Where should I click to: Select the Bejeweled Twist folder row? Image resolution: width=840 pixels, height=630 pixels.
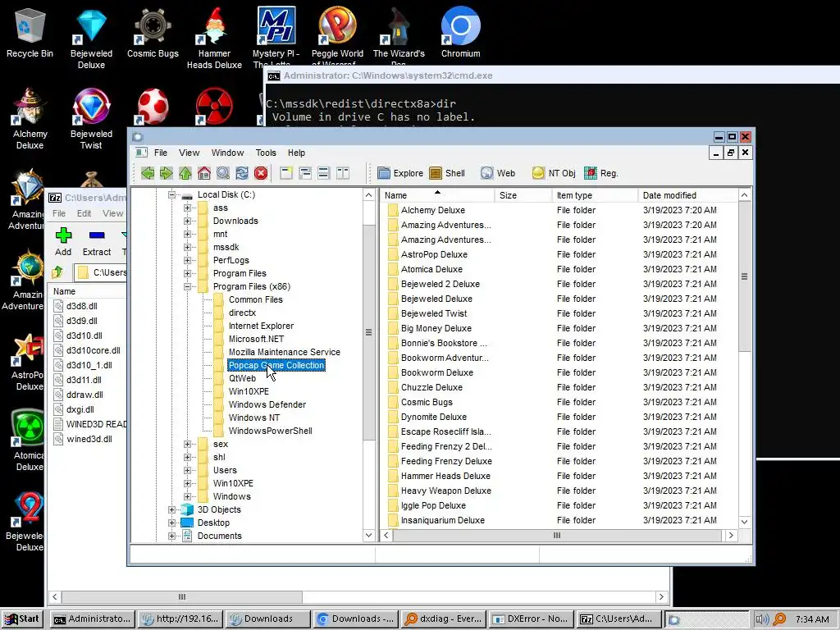559,314
